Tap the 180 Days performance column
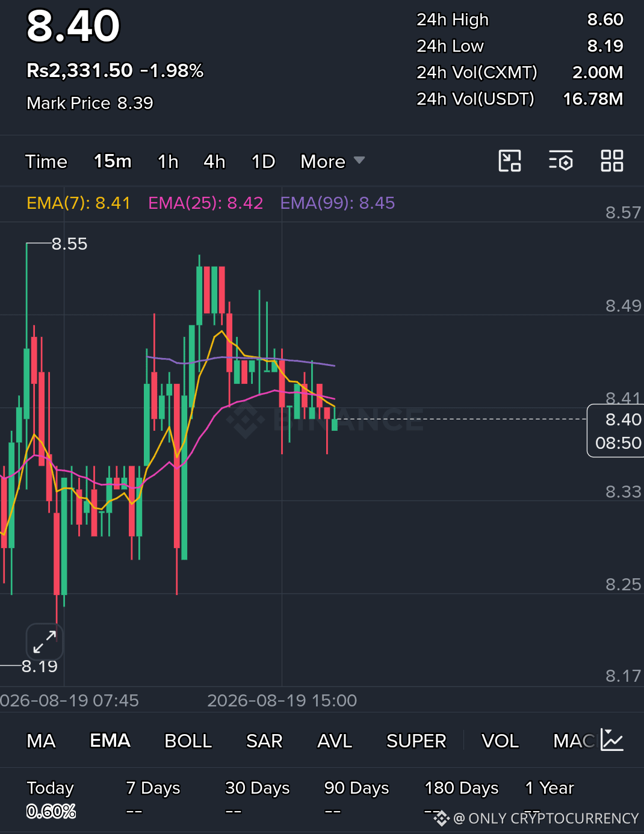This screenshot has height=834, width=644. coord(462,800)
